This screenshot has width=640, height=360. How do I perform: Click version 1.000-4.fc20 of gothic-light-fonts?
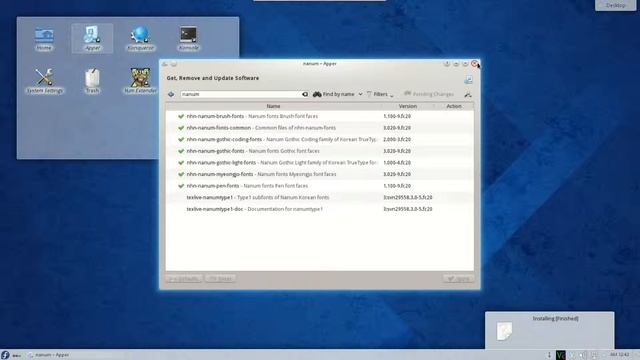point(397,162)
